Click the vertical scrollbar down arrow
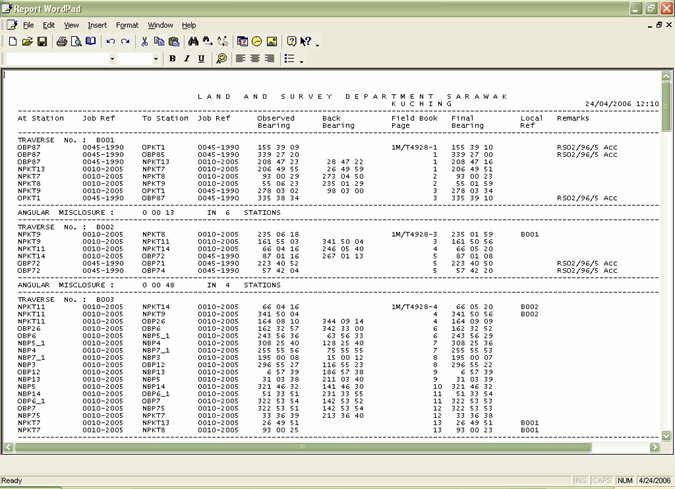 [x=667, y=436]
